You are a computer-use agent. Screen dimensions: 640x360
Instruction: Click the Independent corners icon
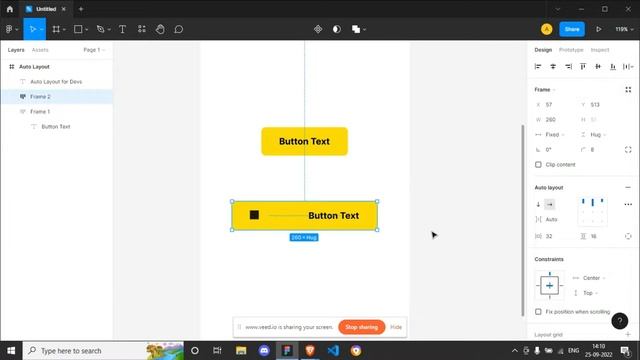(x=628, y=150)
